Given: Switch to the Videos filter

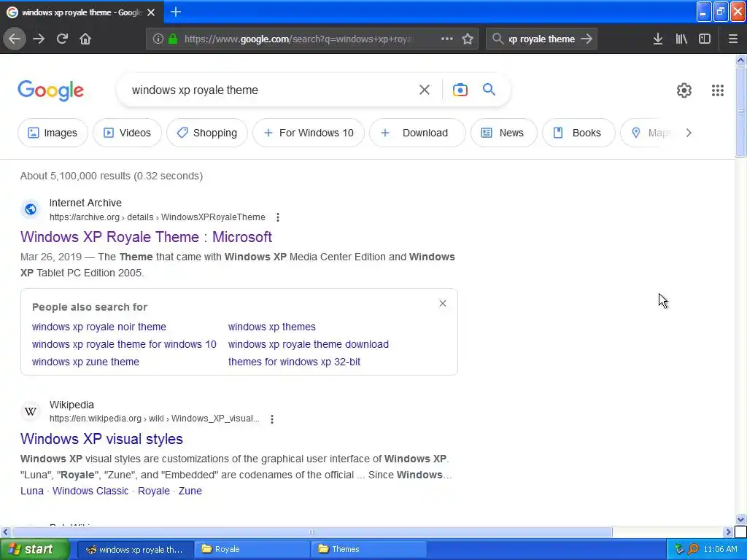Looking at the screenshot, I should click(x=127, y=133).
